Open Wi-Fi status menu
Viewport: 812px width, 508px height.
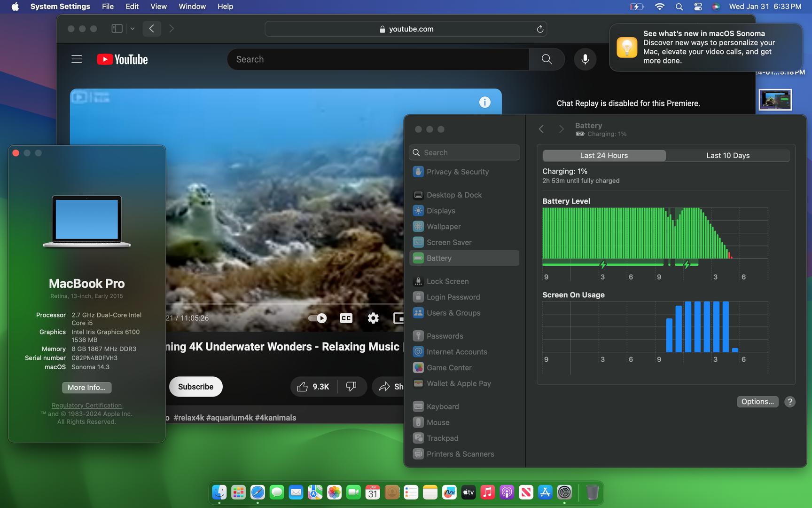(660, 7)
